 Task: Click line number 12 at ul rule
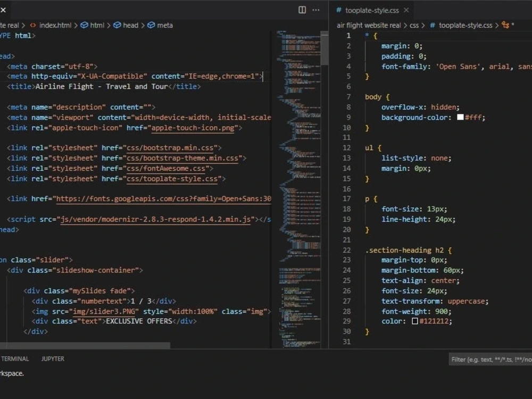click(x=346, y=148)
